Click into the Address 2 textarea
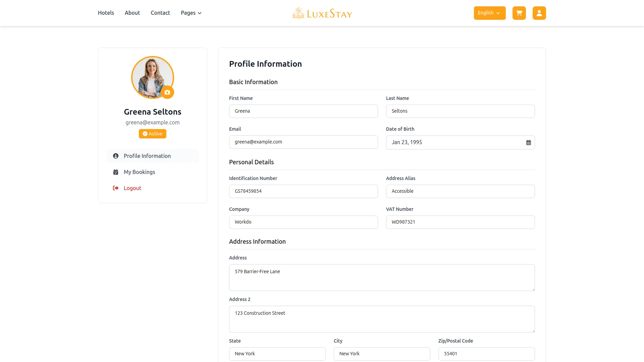 click(382, 319)
